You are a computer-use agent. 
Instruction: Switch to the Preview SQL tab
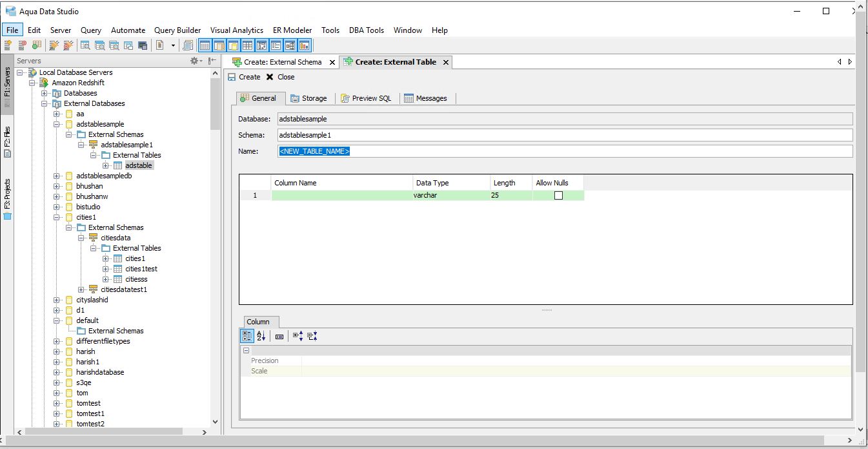point(366,98)
